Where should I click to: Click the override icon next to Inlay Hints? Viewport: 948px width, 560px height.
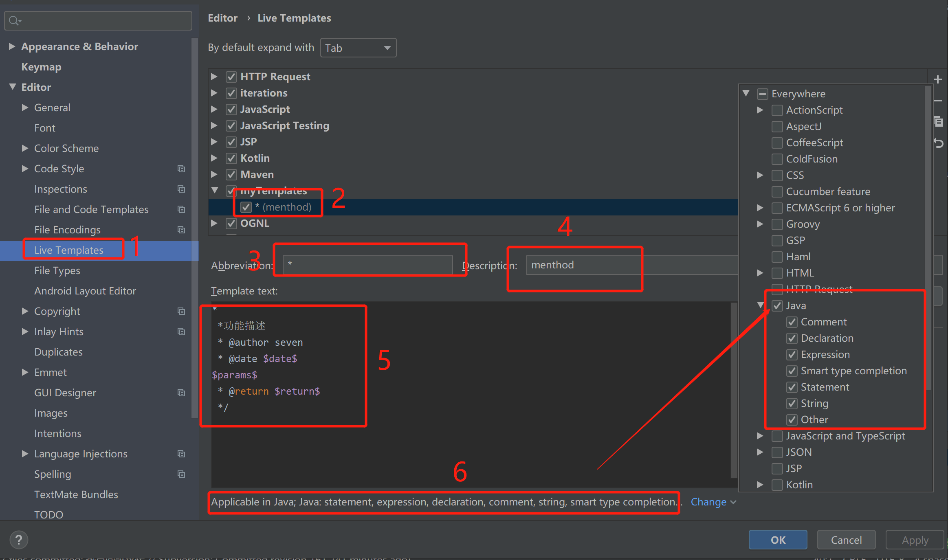pos(181,332)
